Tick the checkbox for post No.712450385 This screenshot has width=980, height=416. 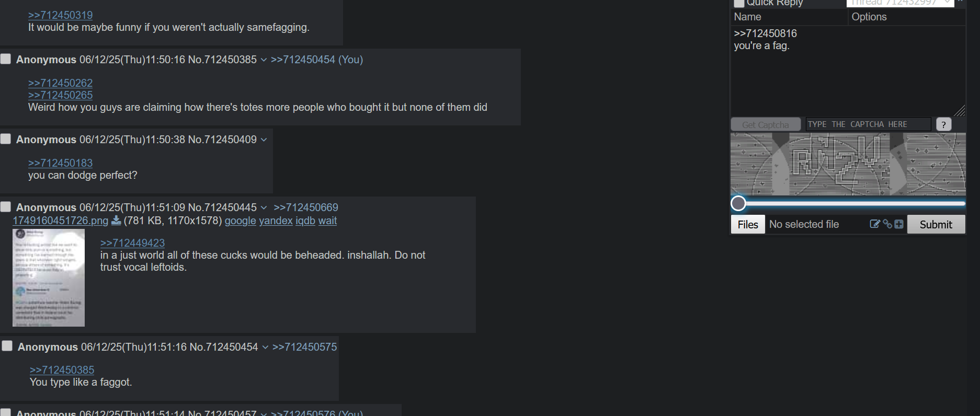click(x=6, y=59)
